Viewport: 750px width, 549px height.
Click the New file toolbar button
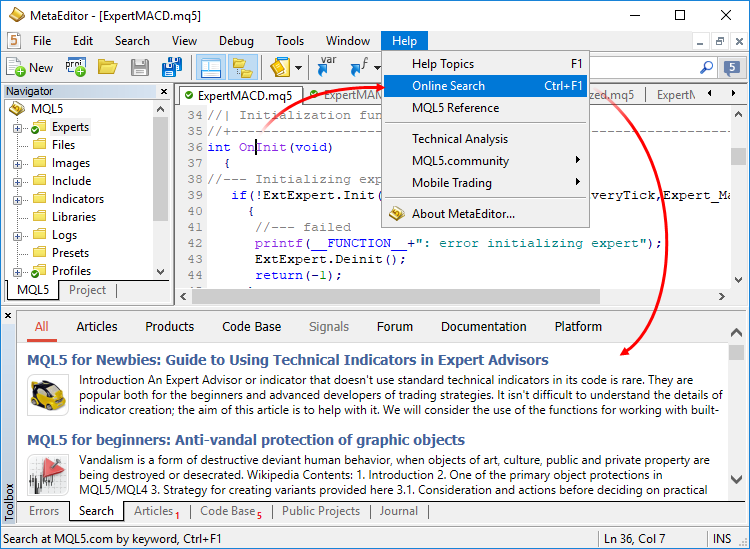(29, 67)
